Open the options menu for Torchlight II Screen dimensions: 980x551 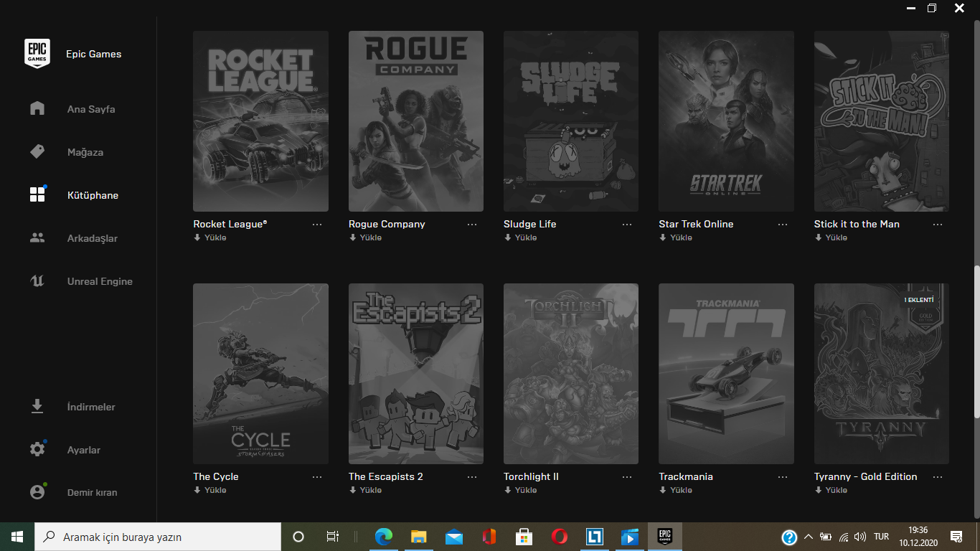[627, 477]
